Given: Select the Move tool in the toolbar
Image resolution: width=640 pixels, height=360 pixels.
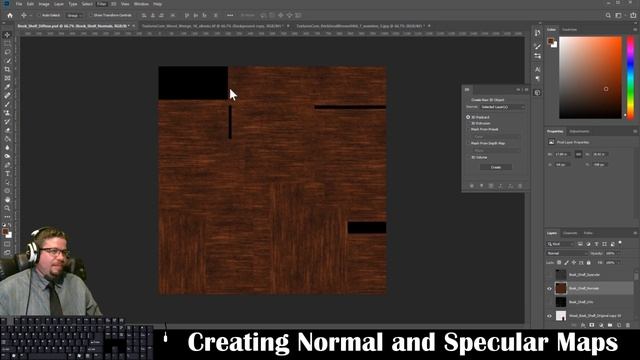Looking at the screenshot, I should (x=7, y=35).
